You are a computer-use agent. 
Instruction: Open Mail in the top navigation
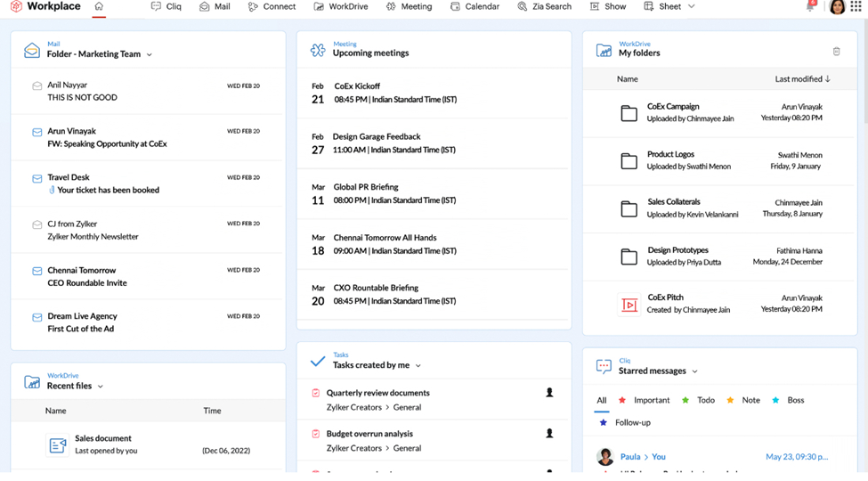pyautogui.click(x=215, y=6)
